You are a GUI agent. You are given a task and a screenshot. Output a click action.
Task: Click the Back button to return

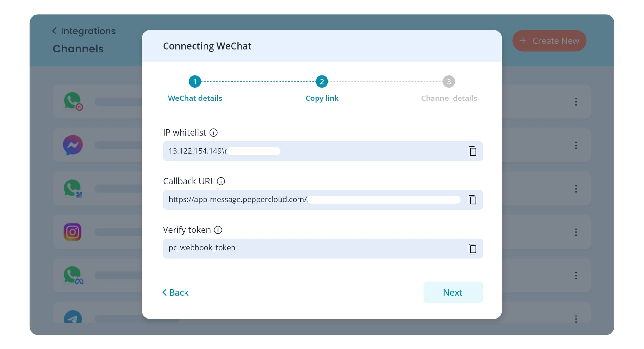(176, 292)
